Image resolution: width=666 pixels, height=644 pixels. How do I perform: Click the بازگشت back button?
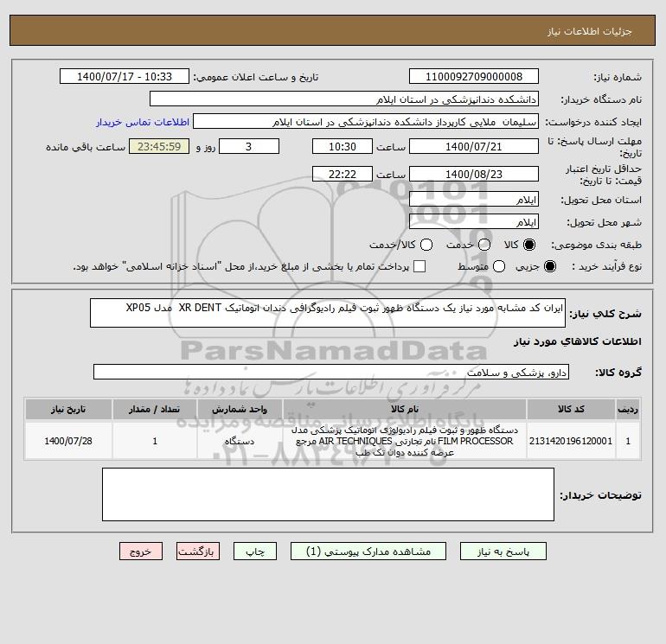tap(198, 552)
